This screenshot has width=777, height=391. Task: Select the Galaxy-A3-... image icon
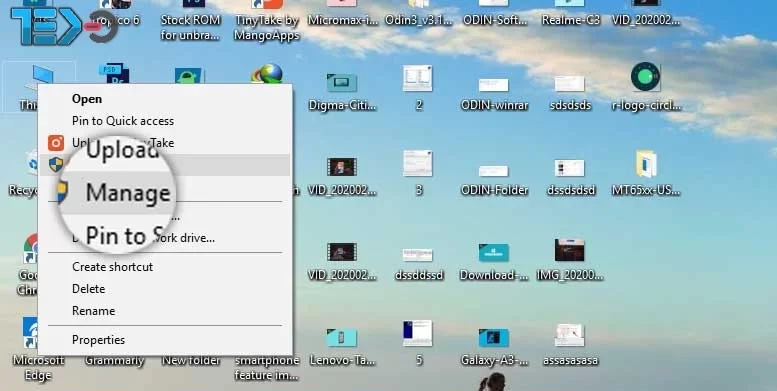(x=494, y=337)
